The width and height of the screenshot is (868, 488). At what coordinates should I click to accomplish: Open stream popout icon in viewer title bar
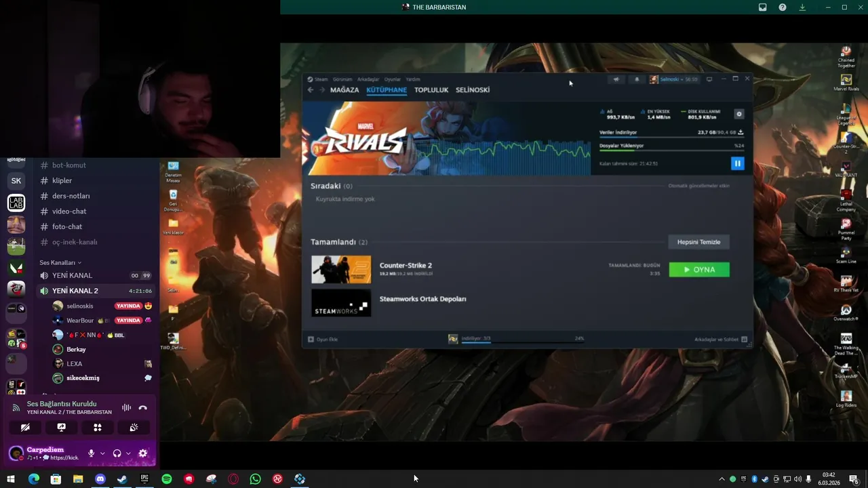pos(763,7)
